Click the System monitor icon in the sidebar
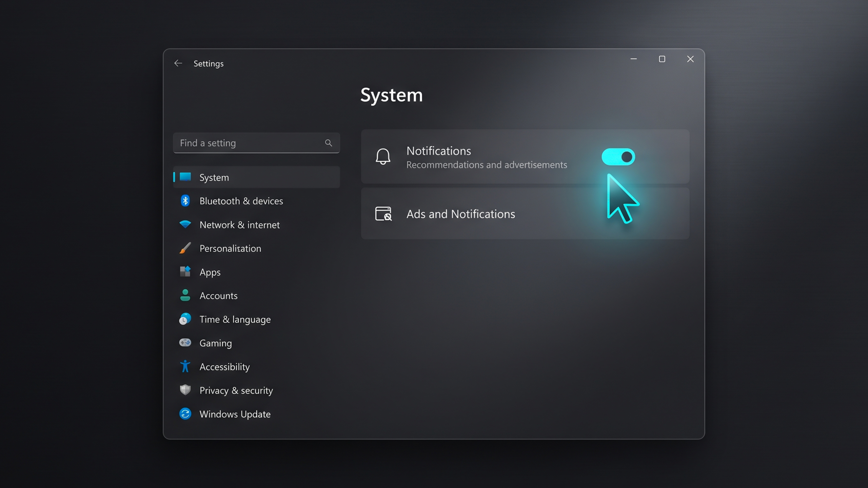 [185, 177]
